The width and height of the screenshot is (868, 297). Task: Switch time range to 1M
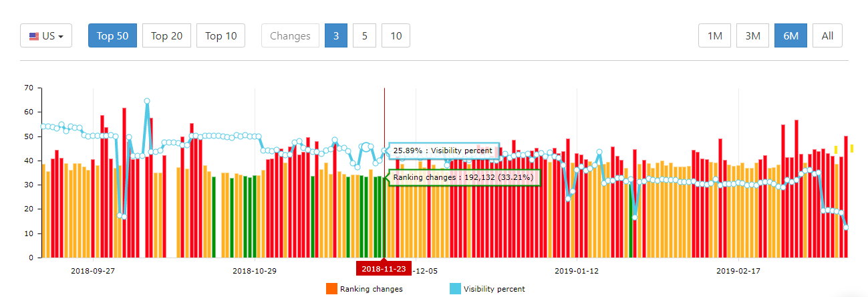[715, 36]
